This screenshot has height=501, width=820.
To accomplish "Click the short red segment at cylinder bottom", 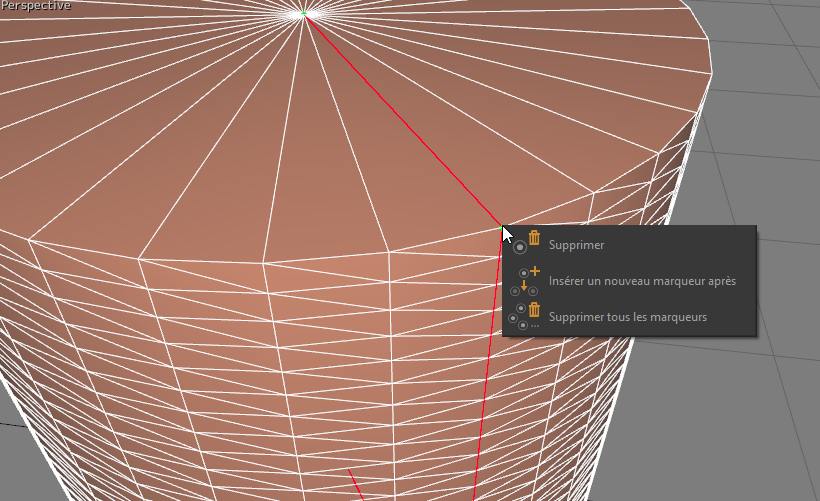I will [x=354, y=484].
